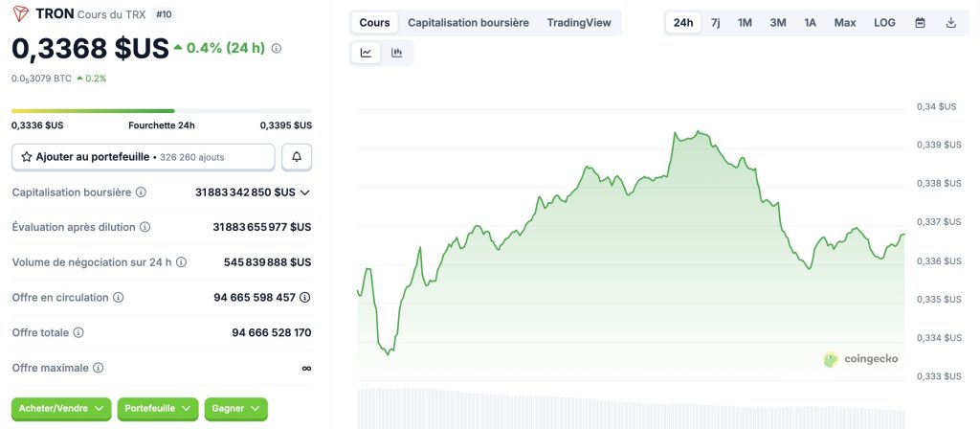Select the 24h time range
The image size is (980, 429).
[x=683, y=22]
